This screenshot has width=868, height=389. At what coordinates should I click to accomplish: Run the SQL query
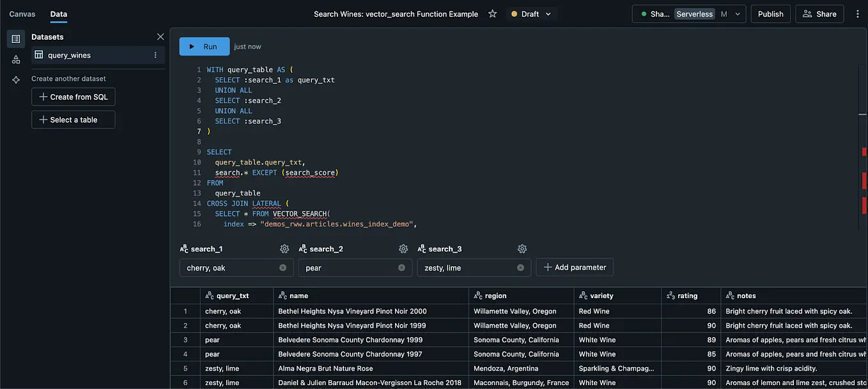point(204,46)
